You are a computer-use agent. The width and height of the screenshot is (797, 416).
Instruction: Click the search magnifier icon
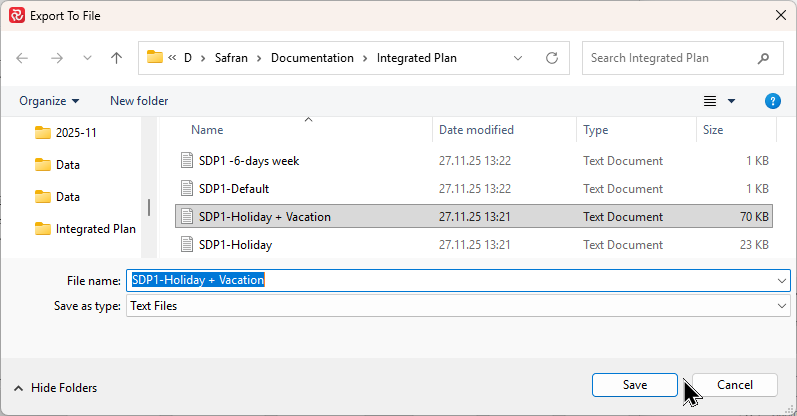(764, 58)
